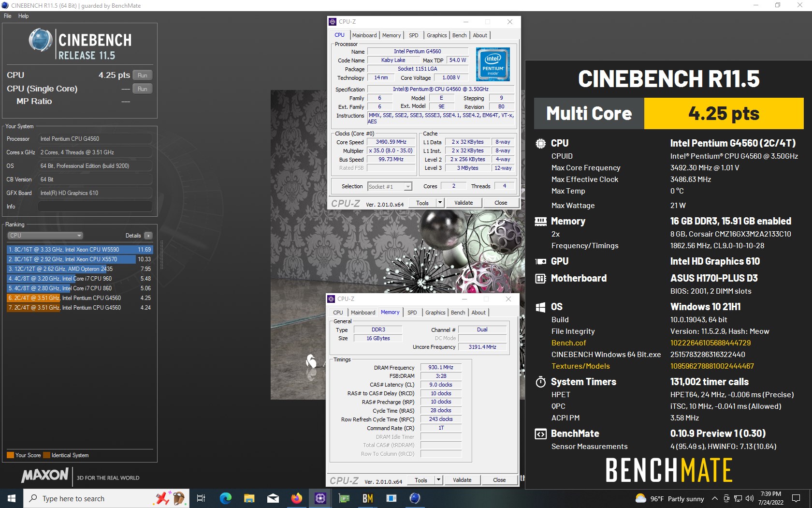Open Graphics tab in lower CPU-Z

point(435,313)
